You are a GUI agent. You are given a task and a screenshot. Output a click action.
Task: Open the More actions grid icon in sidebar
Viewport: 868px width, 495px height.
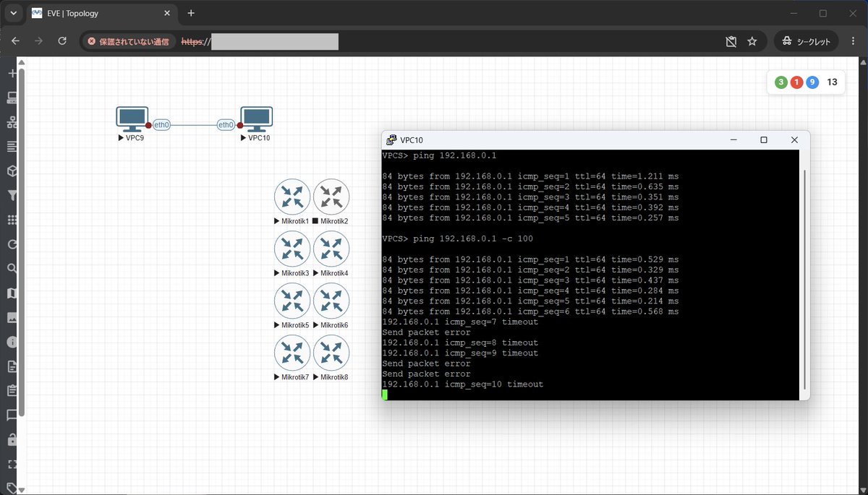(12, 220)
